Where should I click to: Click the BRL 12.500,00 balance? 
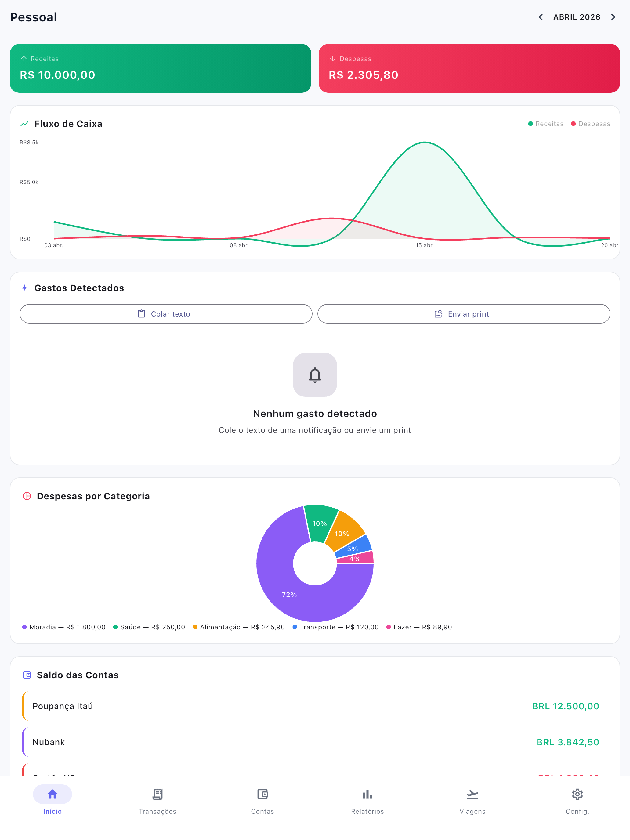[565, 706]
